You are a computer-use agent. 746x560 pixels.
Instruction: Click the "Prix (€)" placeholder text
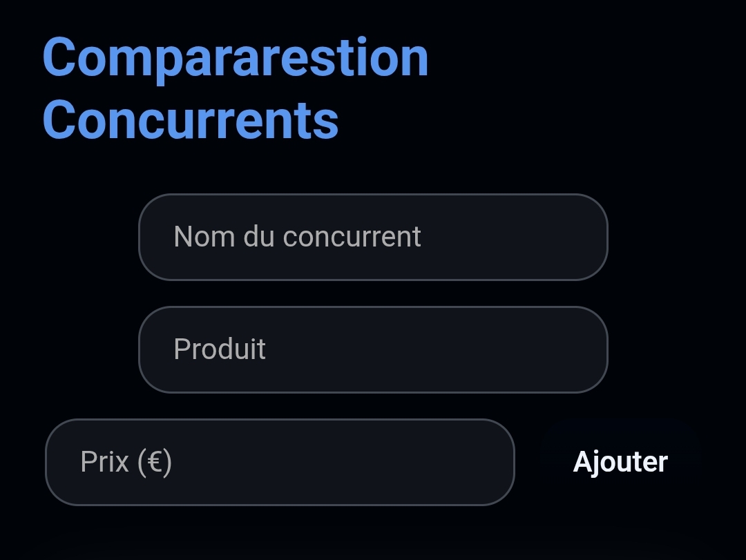coord(126,462)
